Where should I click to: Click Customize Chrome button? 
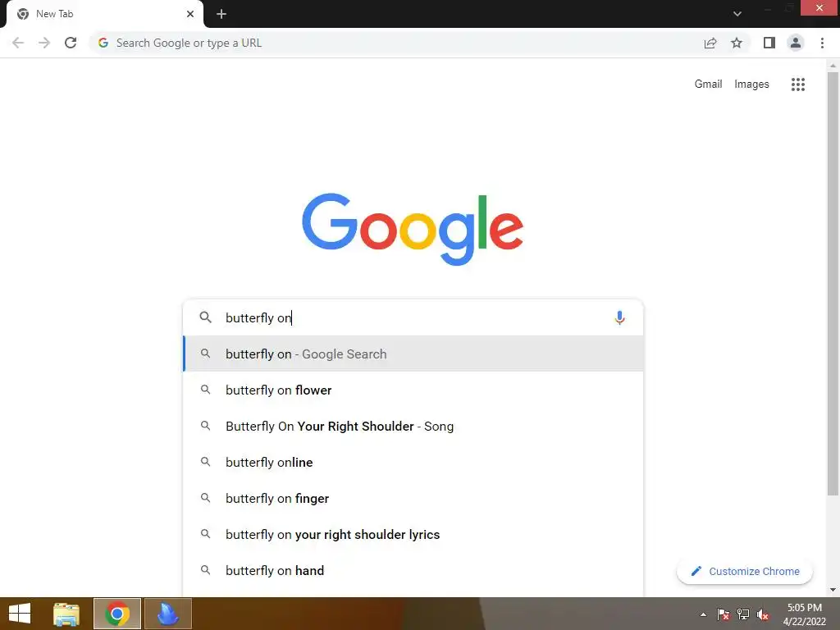(x=745, y=571)
